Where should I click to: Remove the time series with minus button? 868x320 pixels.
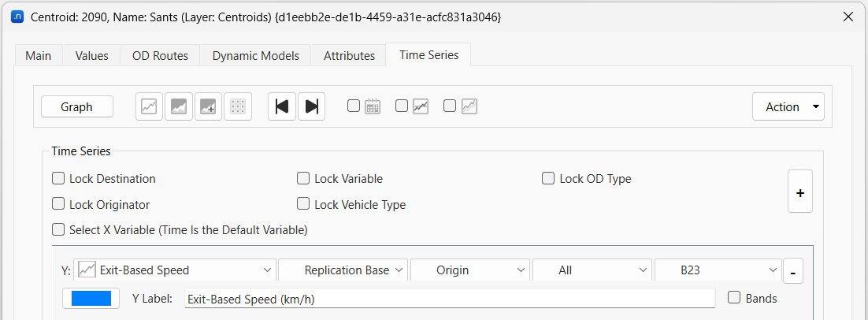point(792,271)
